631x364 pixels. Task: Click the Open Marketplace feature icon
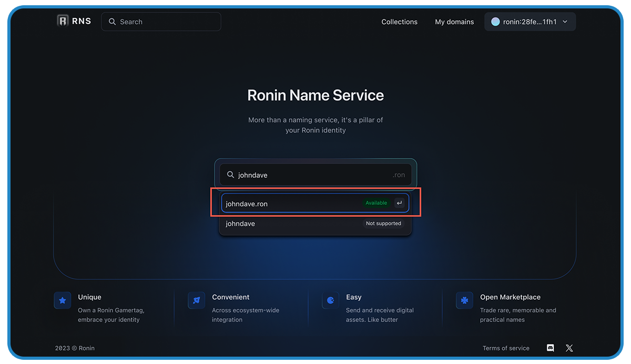point(464,300)
